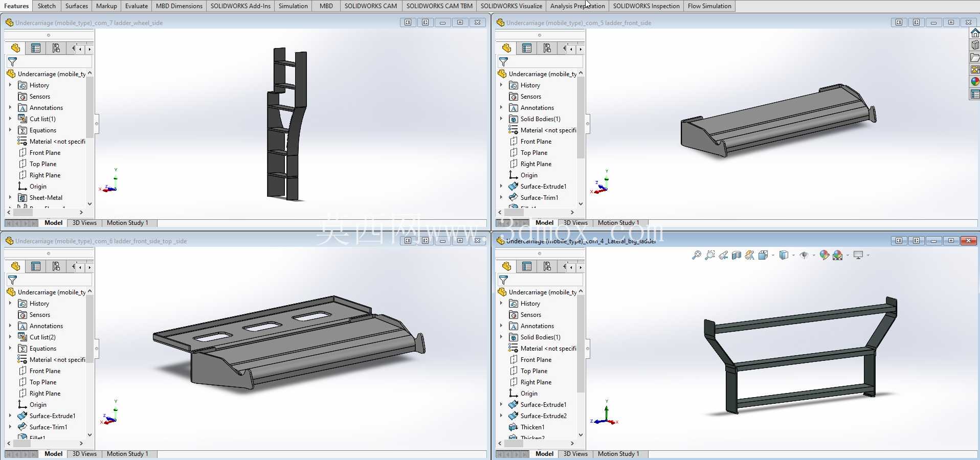
Task: Click View Settings monitor icon
Action: point(858,255)
